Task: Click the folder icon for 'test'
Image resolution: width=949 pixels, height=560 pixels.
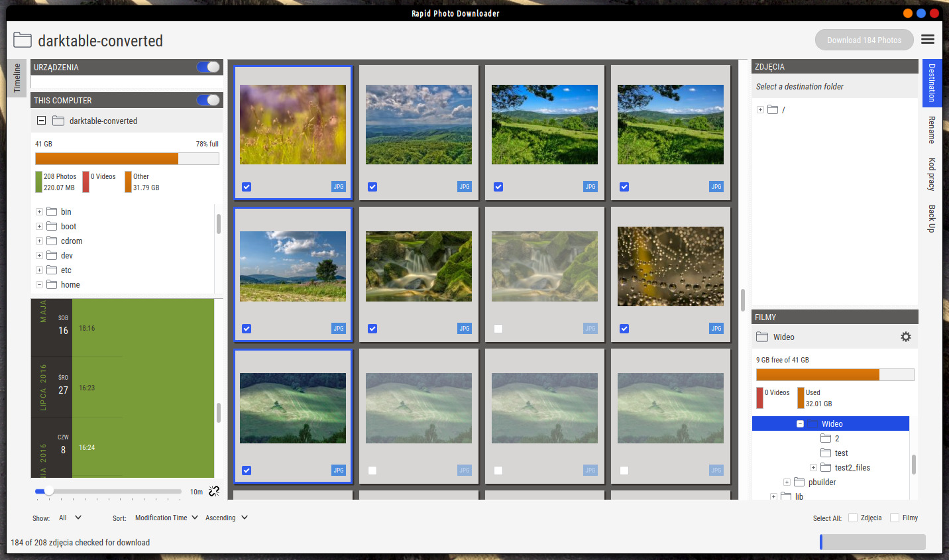Action: (826, 453)
